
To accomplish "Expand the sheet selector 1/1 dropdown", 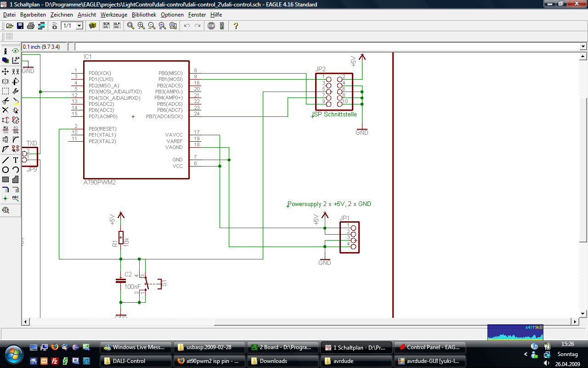I will tap(79, 26).
